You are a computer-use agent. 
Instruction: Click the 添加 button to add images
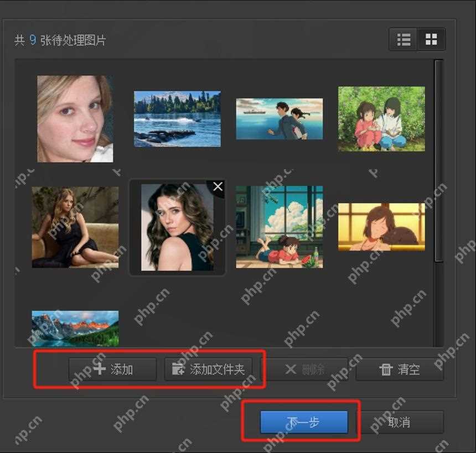tap(112, 369)
